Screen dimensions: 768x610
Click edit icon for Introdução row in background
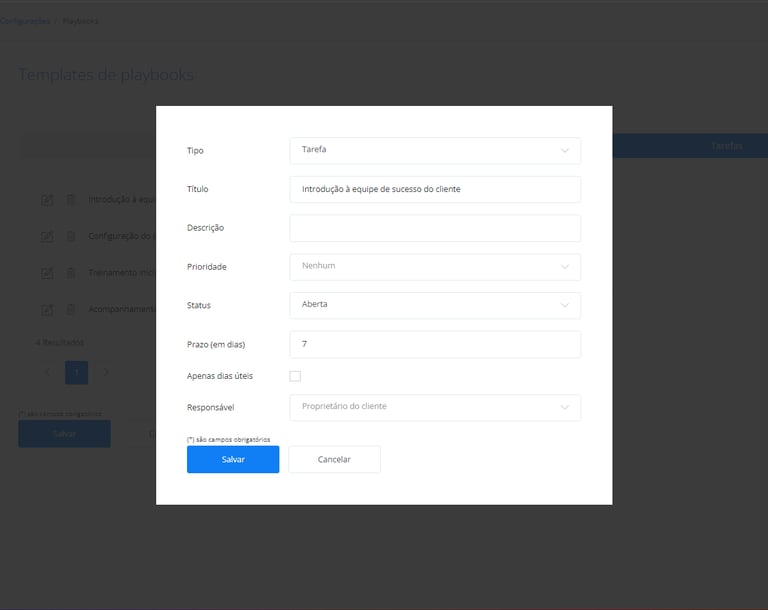47,200
